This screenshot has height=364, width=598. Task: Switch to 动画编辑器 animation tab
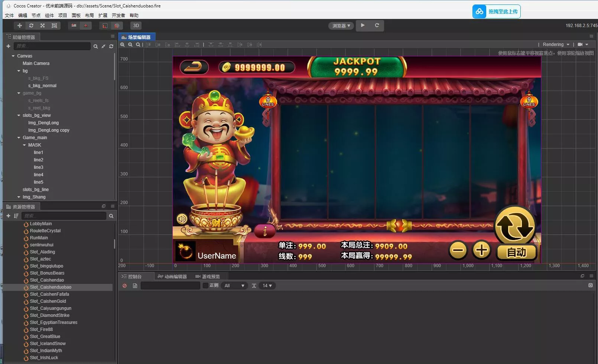tap(172, 276)
